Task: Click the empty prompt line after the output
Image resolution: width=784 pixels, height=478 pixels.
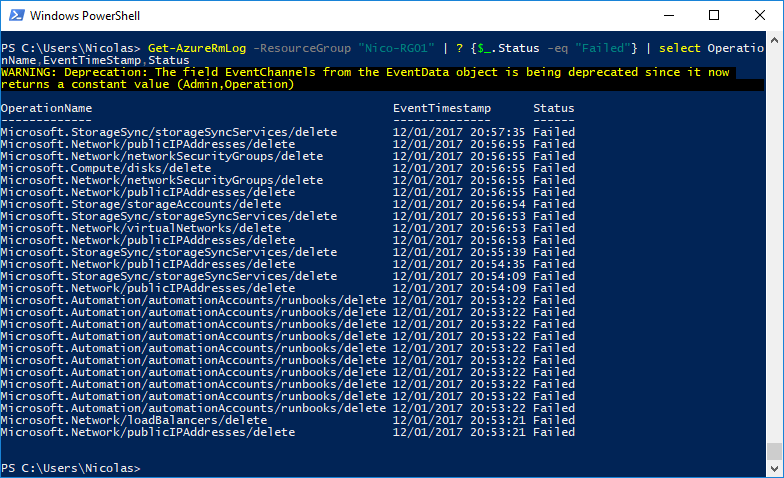Action: pyautogui.click(x=71, y=468)
